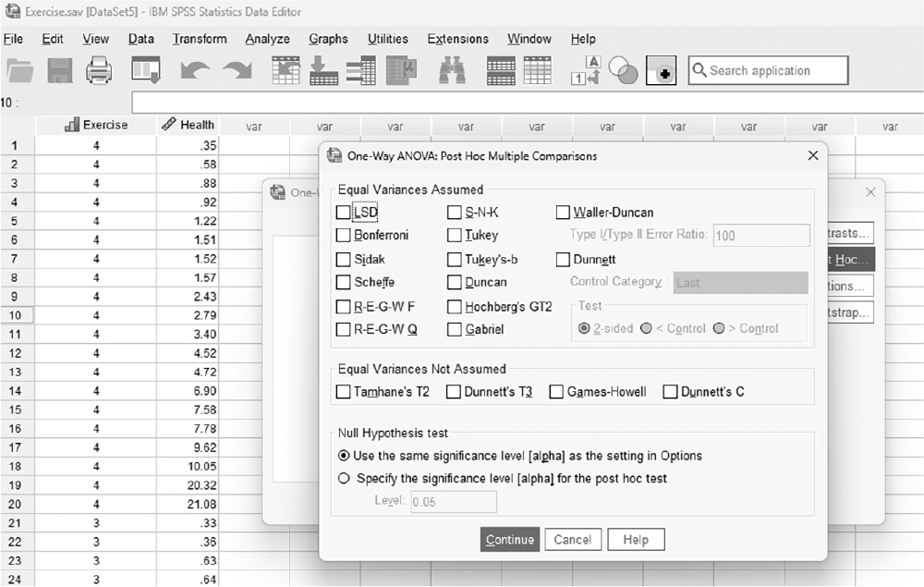
Task: Click the Redo arrow icon
Action: [x=238, y=71]
